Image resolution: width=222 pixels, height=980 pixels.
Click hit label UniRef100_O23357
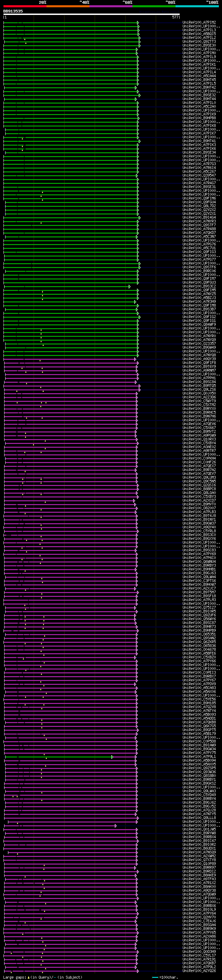(199, 343)
